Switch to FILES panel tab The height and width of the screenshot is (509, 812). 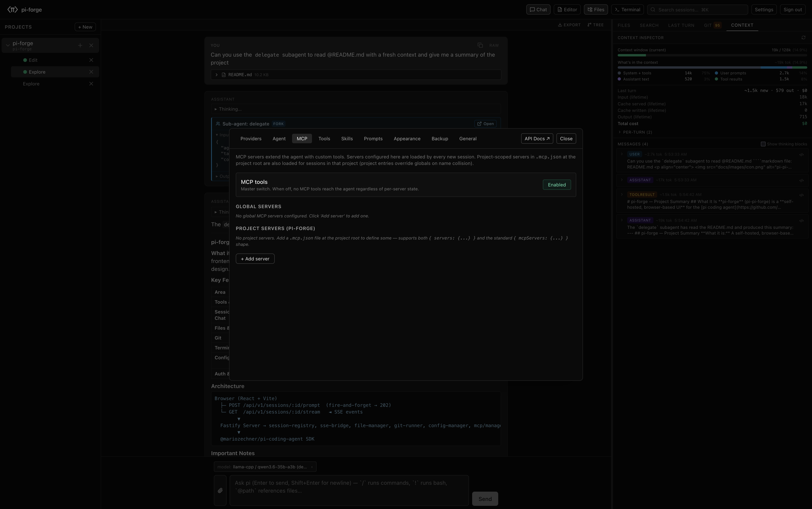pos(624,25)
